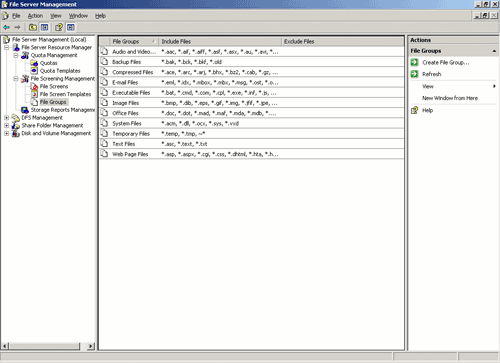Open the Window menu
This screenshot has width=500, height=363.
(x=78, y=16)
